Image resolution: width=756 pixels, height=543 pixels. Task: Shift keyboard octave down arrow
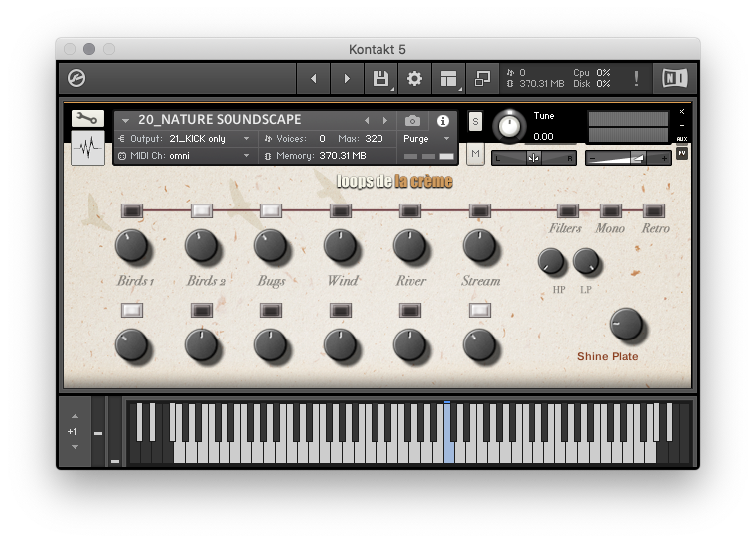[75, 447]
